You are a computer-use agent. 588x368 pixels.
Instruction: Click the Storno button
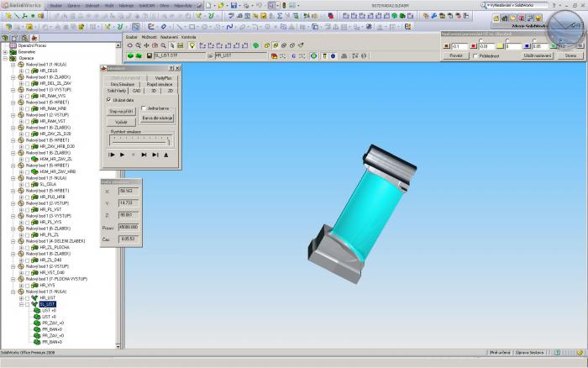pos(570,56)
